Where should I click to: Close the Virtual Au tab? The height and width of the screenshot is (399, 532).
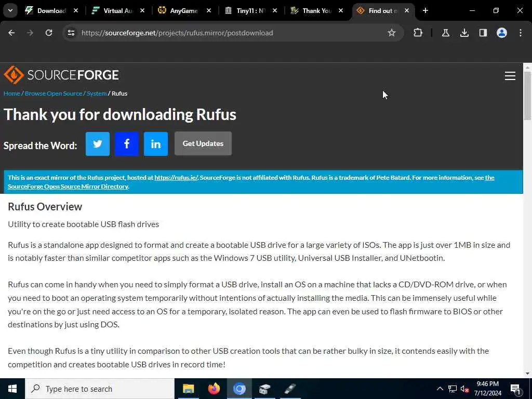142,11
